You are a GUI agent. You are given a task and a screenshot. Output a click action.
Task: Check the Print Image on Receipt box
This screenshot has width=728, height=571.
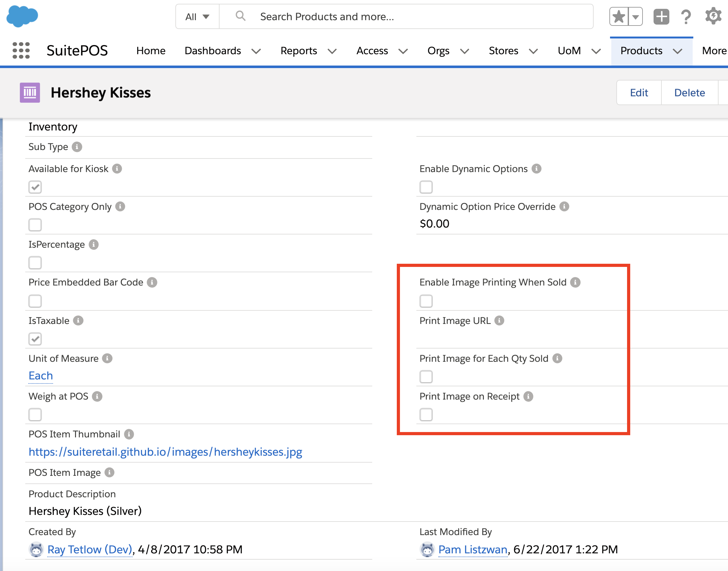tap(426, 415)
